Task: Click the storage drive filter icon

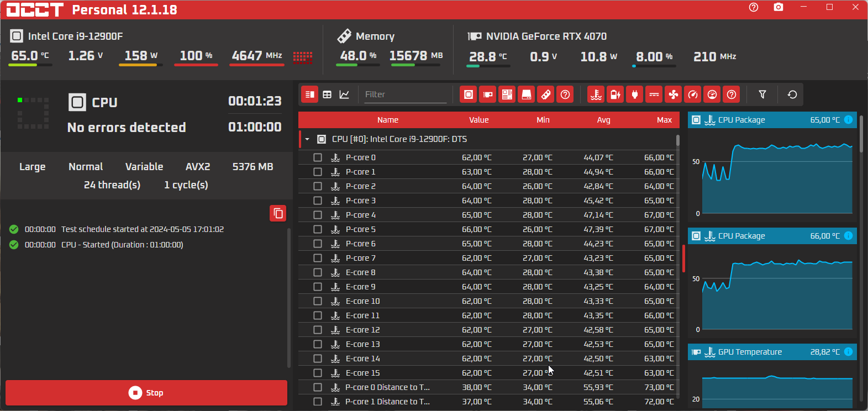Action: tap(527, 94)
